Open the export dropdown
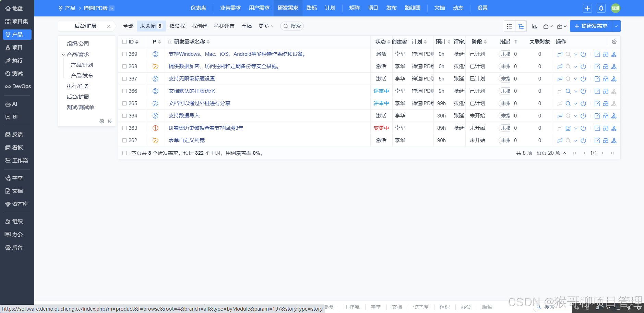Screen dimensions: 644x313 coord(548,26)
